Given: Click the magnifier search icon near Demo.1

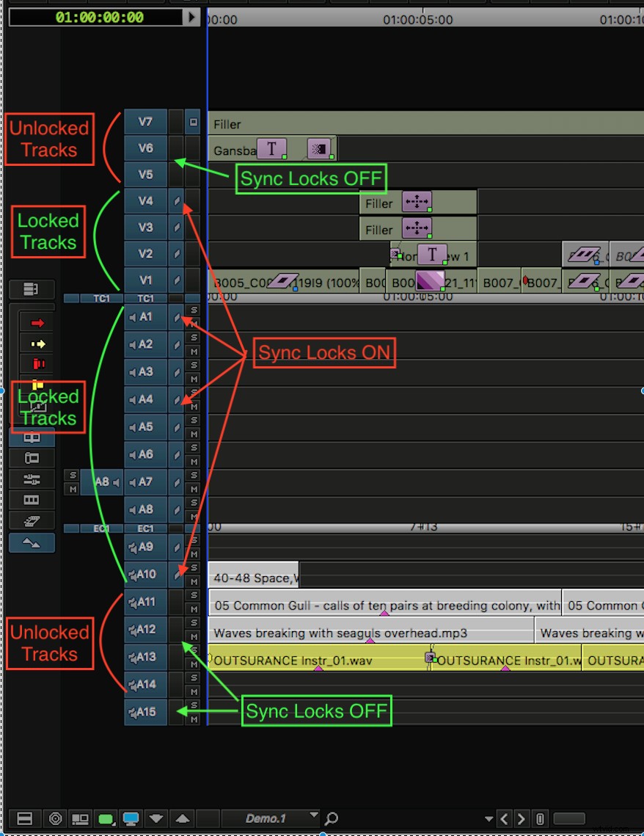Looking at the screenshot, I should point(332,818).
